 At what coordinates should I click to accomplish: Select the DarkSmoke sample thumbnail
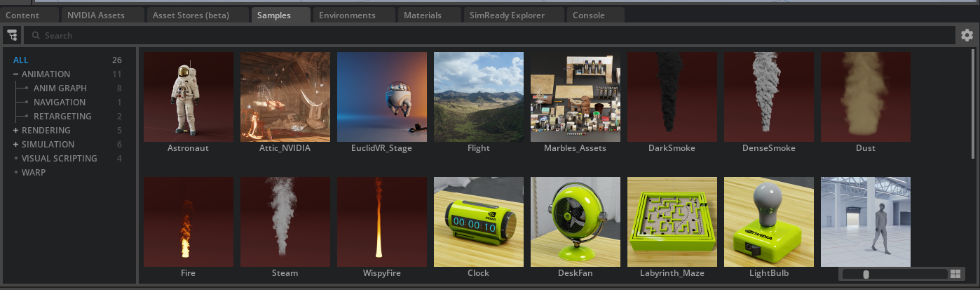point(672,97)
